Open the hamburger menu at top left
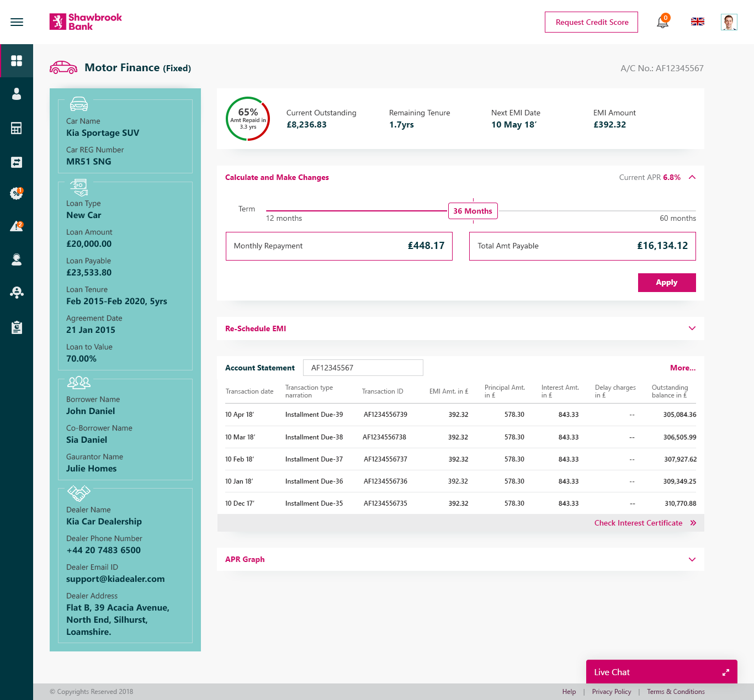The height and width of the screenshot is (700, 754). [17, 22]
